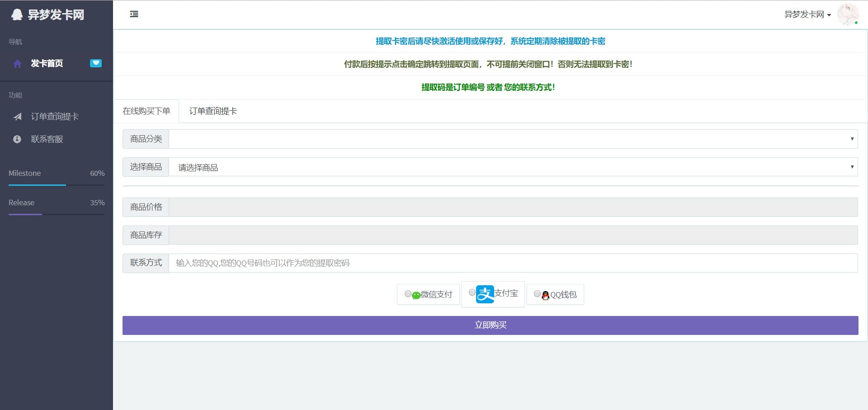Screen dimensions: 868x410
Task: Click the sidebar collapse icon in the top bar
Action: [134, 14]
